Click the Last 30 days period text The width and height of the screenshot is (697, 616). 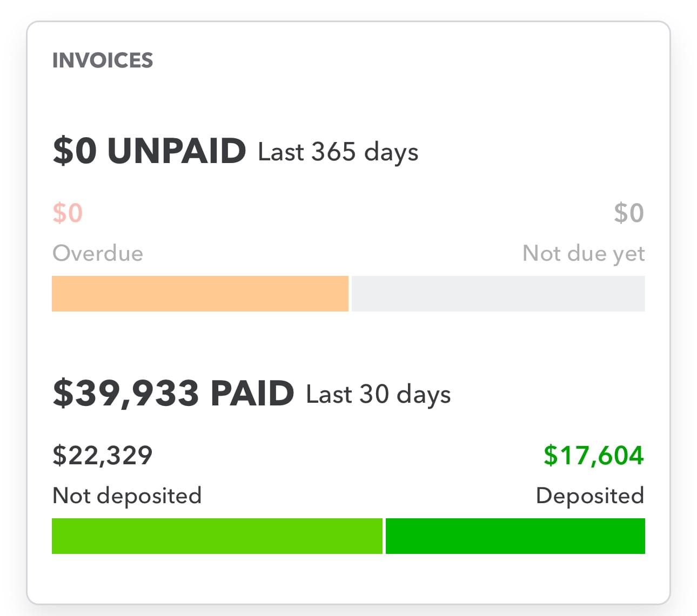tap(378, 394)
